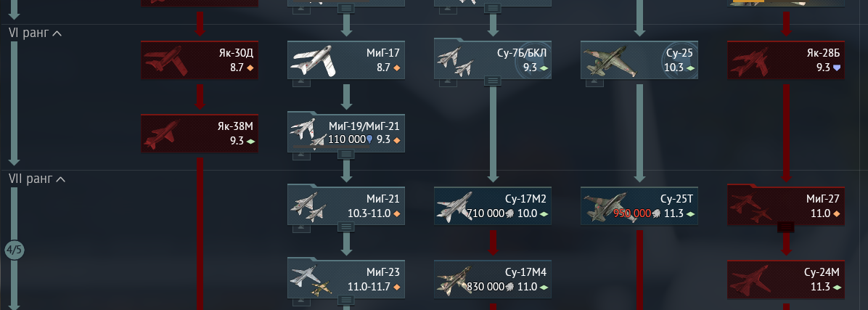Viewport: 868px width, 310px height.
Task: Open the МиГ-21 group expander
Action: click(x=346, y=227)
